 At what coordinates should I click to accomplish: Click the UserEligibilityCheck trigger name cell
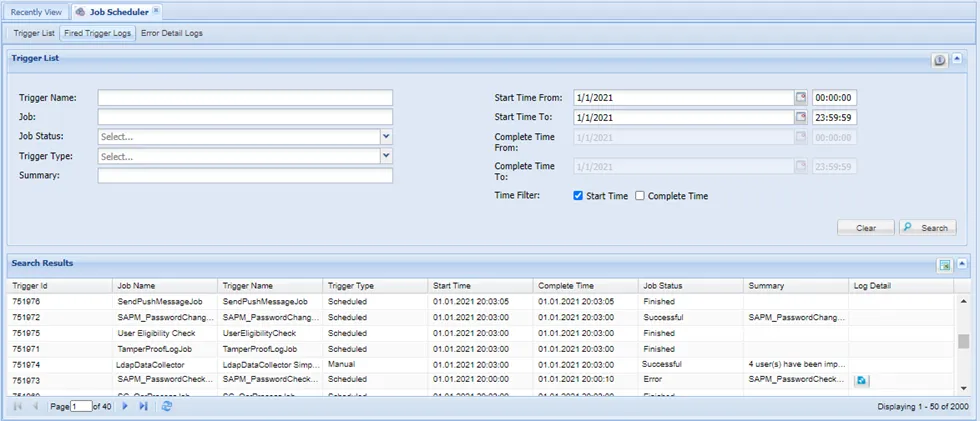pyautogui.click(x=270, y=334)
